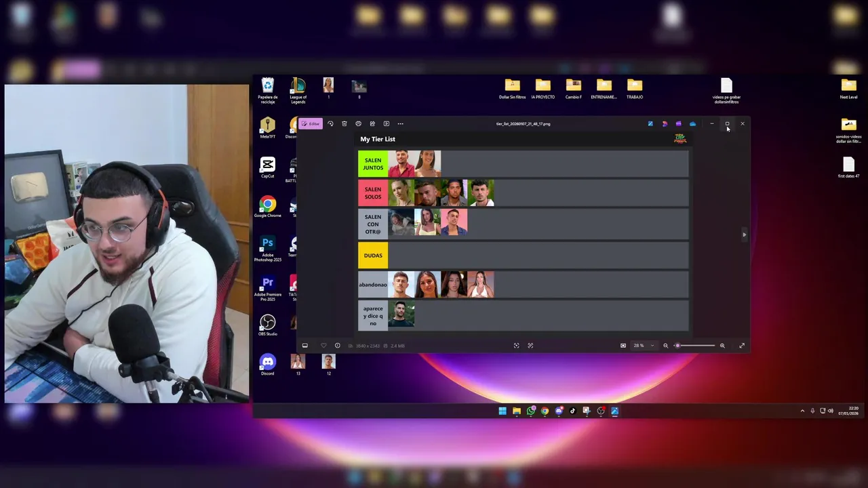868x488 pixels.
Task: Enter fullscreen with the expand arrows icon
Action: [x=742, y=346]
